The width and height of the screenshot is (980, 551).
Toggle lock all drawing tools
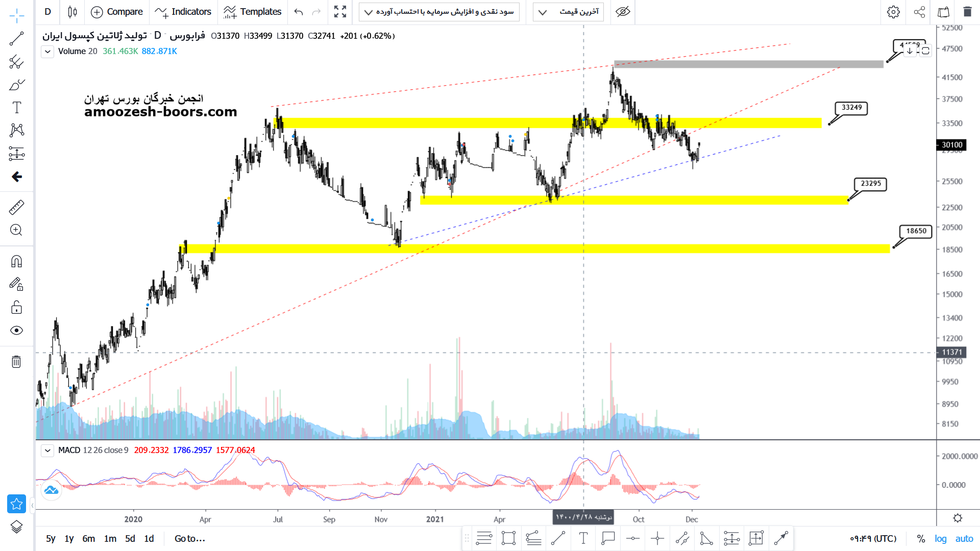pos(16,307)
